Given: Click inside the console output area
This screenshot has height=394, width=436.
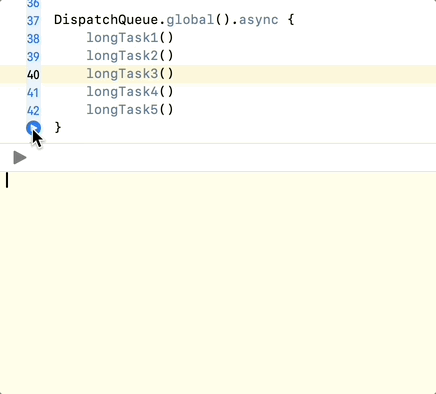Looking at the screenshot, I should tap(218, 283).
